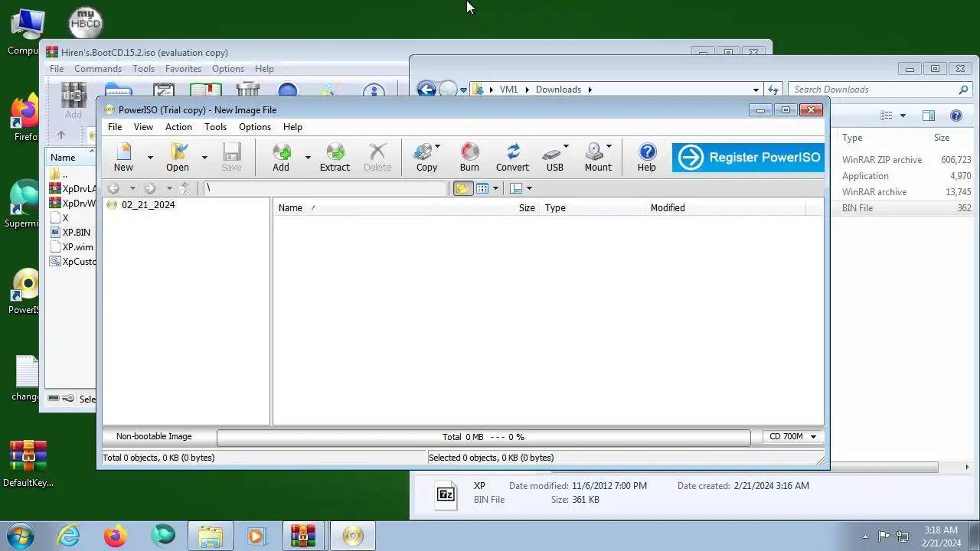Select the 02_21_2024 tree node
Viewport: 980px width, 551px height.
[x=148, y=204]
